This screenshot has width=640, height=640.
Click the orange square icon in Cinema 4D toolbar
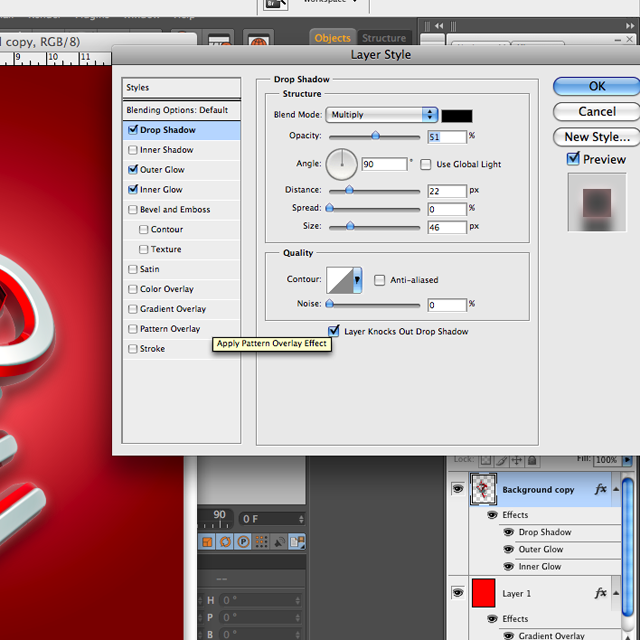(x=207, y=542)
